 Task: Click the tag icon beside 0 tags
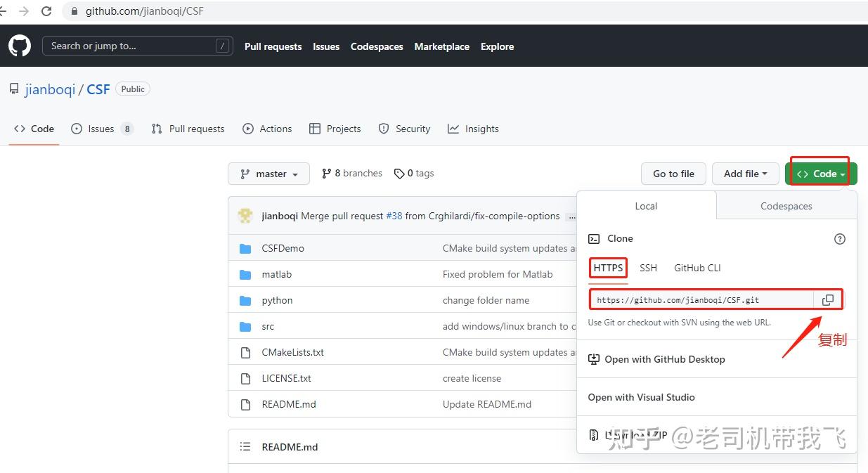click(x=399, y=174)
